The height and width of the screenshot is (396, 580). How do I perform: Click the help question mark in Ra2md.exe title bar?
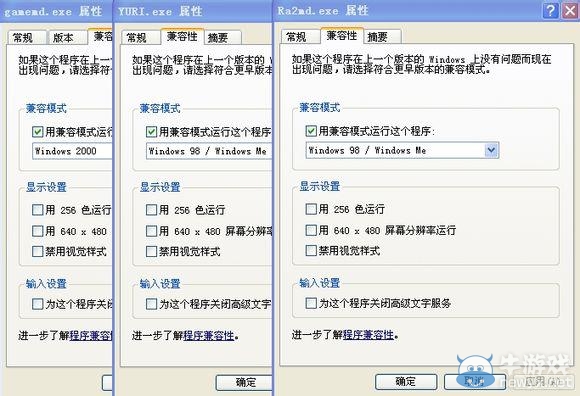tap(550, 10)
